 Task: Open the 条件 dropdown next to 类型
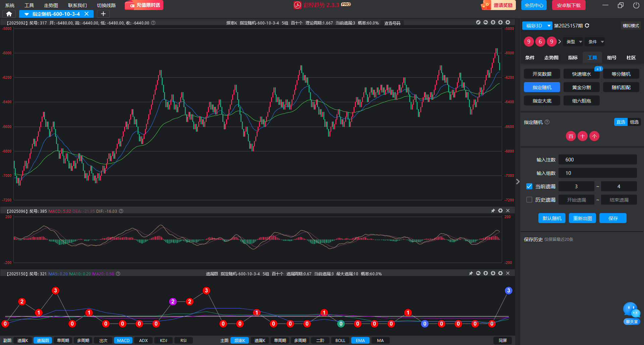point(596,42)
